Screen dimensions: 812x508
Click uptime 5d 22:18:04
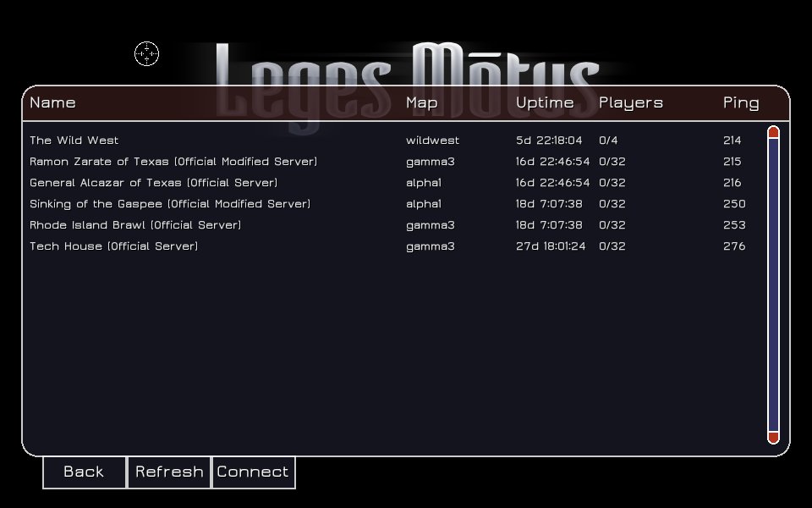click(549, 141)
